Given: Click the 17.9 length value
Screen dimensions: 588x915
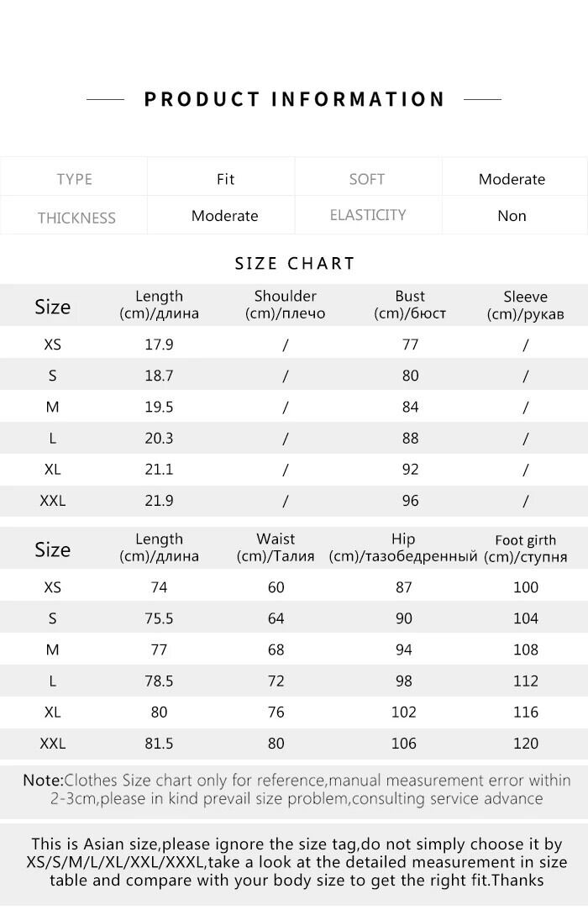Looking at the screenshot, I should click(x=159, y=344).
